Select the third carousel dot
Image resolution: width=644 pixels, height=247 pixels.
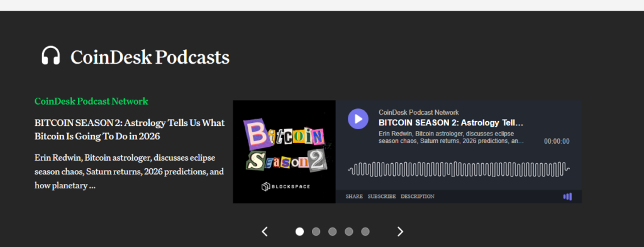point(332,232)
